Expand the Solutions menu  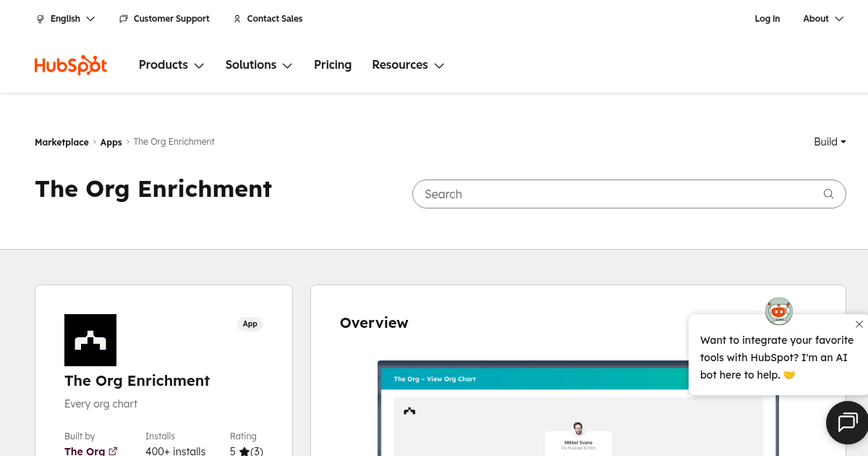(x=259, y=65)
